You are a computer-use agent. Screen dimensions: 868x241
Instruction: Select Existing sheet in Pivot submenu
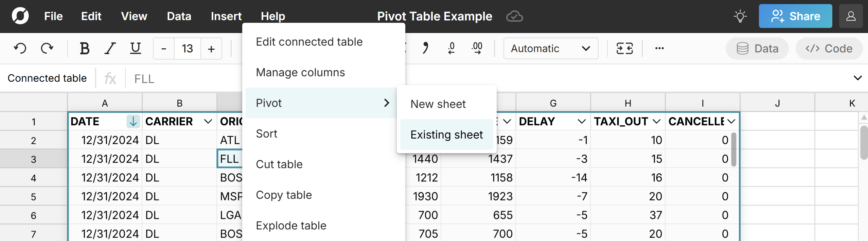pyautogui.click(x=446, y=135)
